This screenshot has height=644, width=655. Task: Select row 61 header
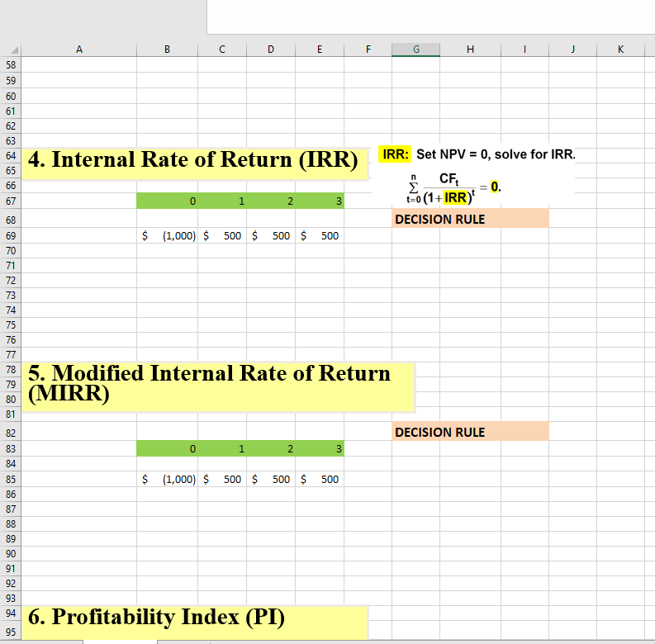point(11,111)
